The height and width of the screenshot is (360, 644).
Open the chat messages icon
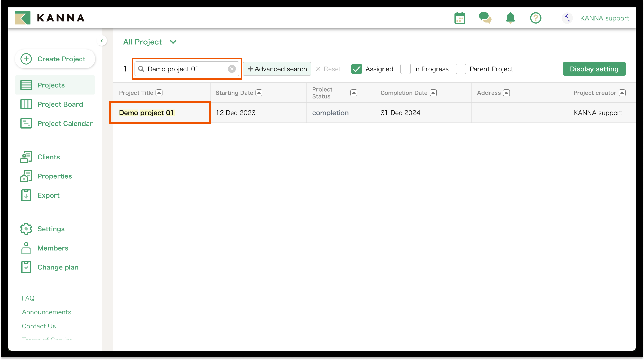click(x=485, y=18)
